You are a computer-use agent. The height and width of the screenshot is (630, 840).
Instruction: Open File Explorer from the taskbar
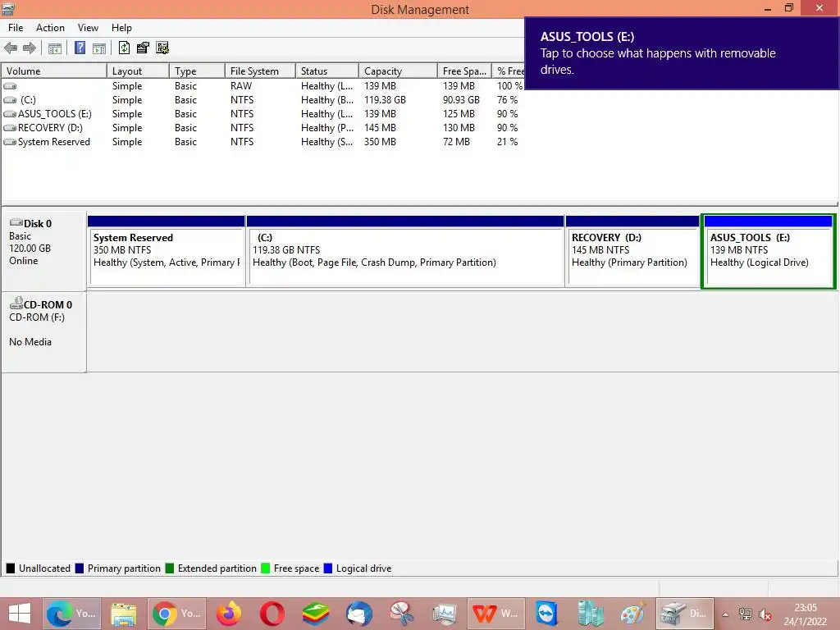pyautogui.click(x=124, y=614)
